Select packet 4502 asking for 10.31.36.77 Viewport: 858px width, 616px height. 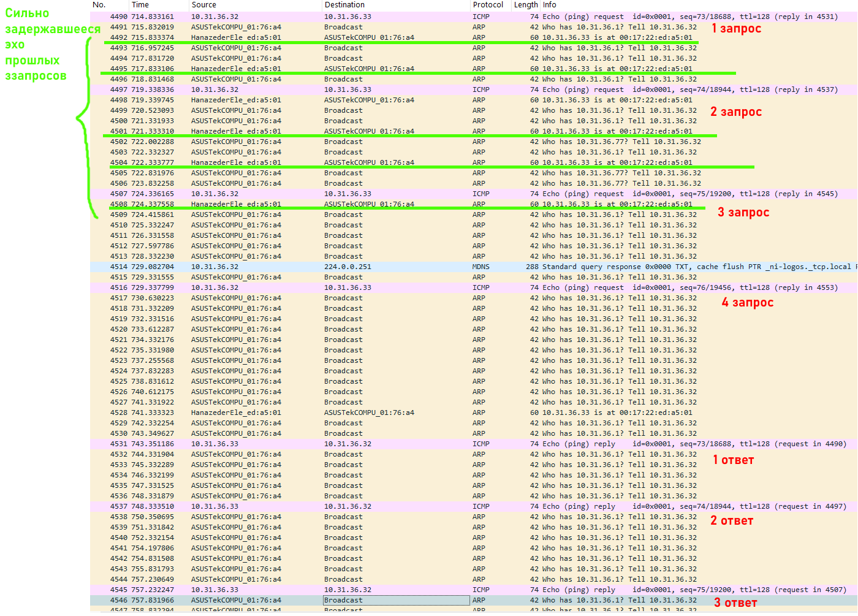pos(368,142)
